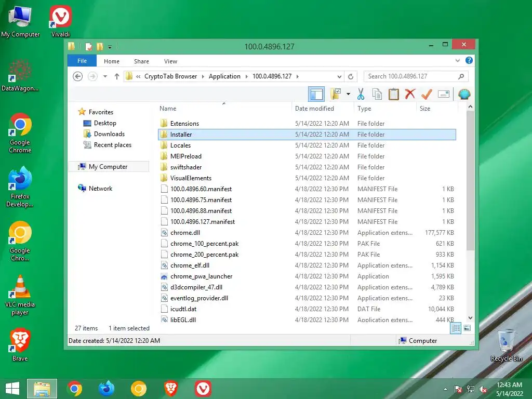
Task: Click the Cut scissors toolbar icon
Action: pyautogui.click(x=361, y=94)
